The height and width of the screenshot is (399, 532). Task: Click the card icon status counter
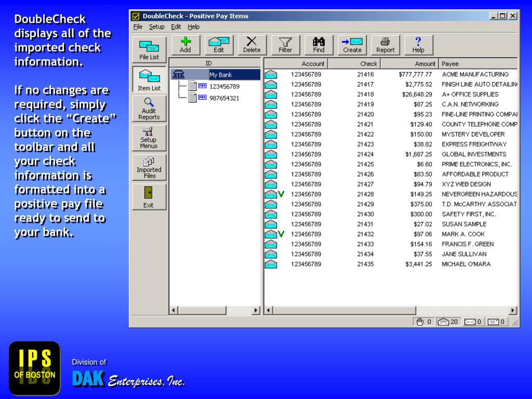[496, 322]
